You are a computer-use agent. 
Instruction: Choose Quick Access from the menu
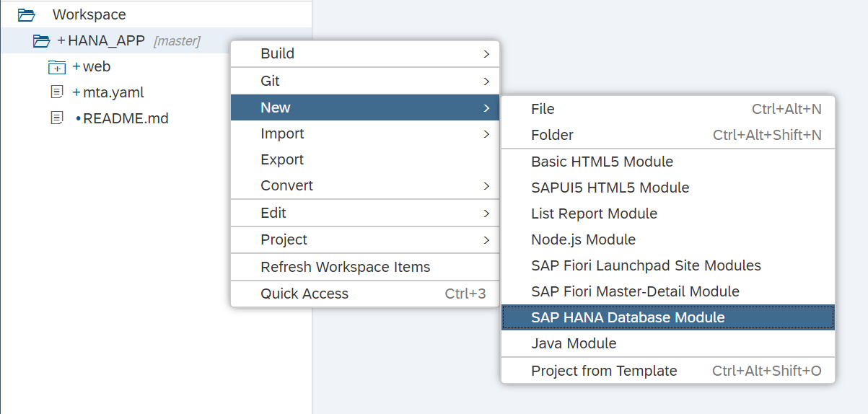pos(365,294)
